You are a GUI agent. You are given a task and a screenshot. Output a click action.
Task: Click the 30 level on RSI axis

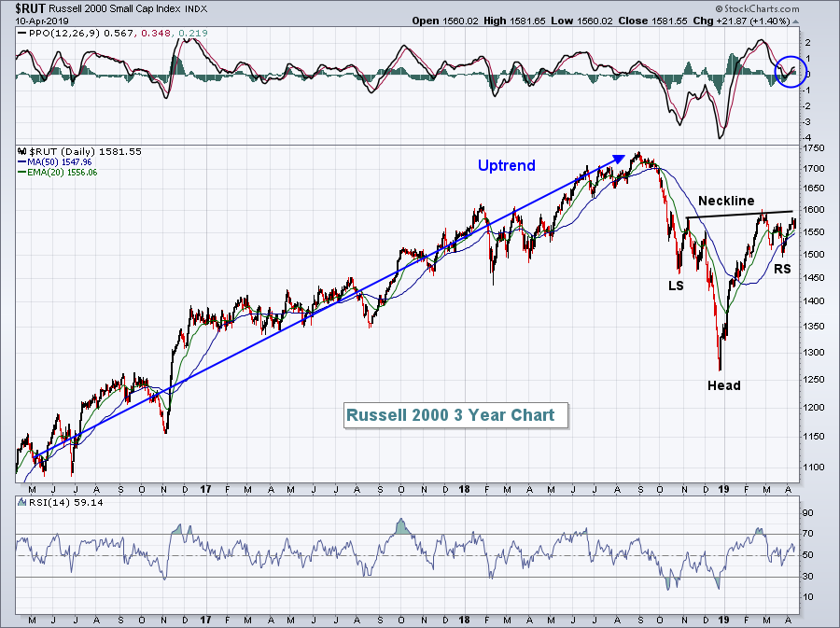pos(808,576)
